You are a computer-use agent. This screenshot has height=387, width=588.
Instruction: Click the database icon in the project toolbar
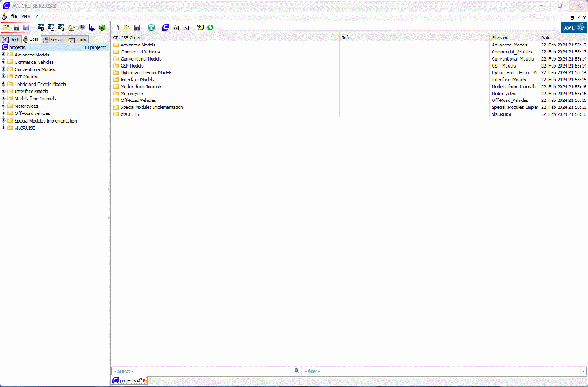click(x=151, y=27)
